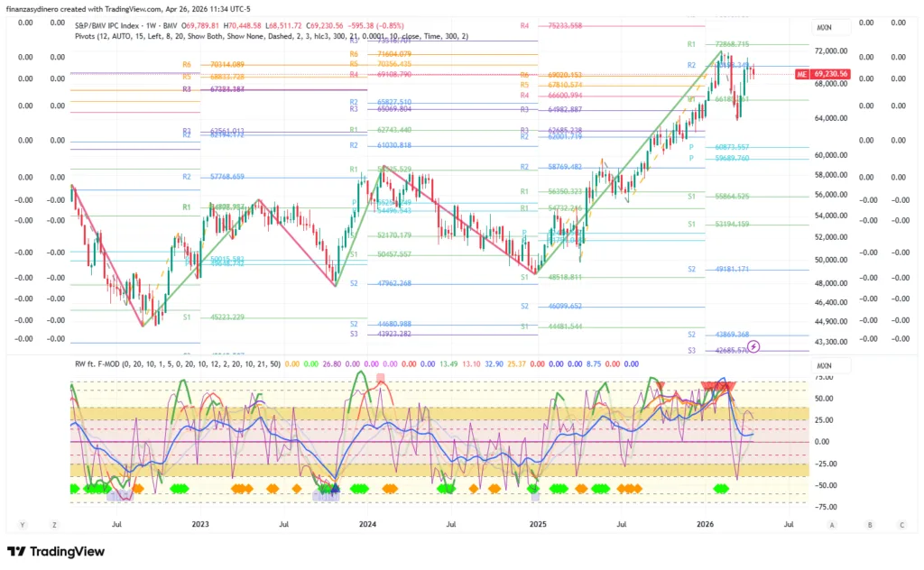Click the 69,230.56 current price tag

[x=833, y=73]
